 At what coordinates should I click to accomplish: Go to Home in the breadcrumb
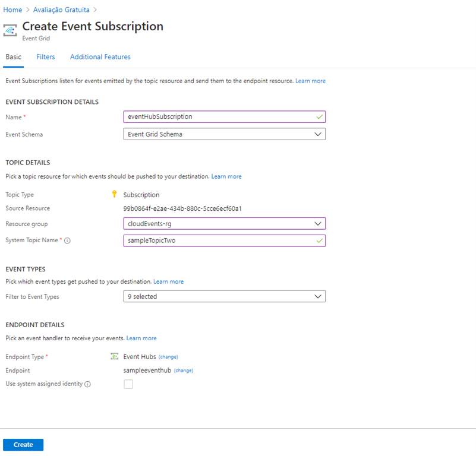[12, 10]
